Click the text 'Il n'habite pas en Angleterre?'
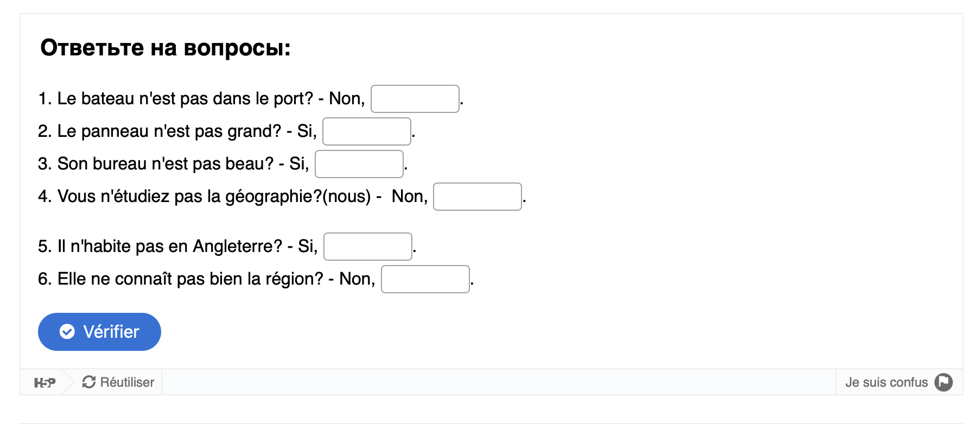The width and height of the screenshot is (980, 441). (170, 247)
